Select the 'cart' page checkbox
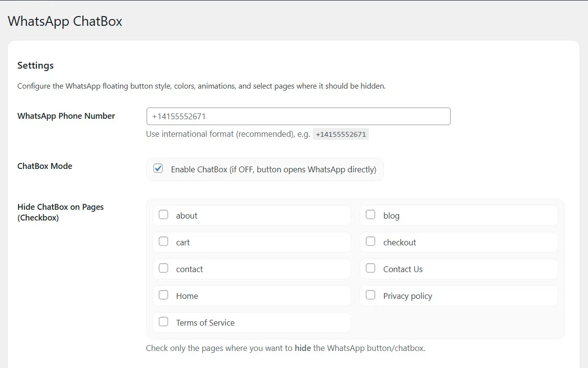588x368 pixels. pos(164,241)
